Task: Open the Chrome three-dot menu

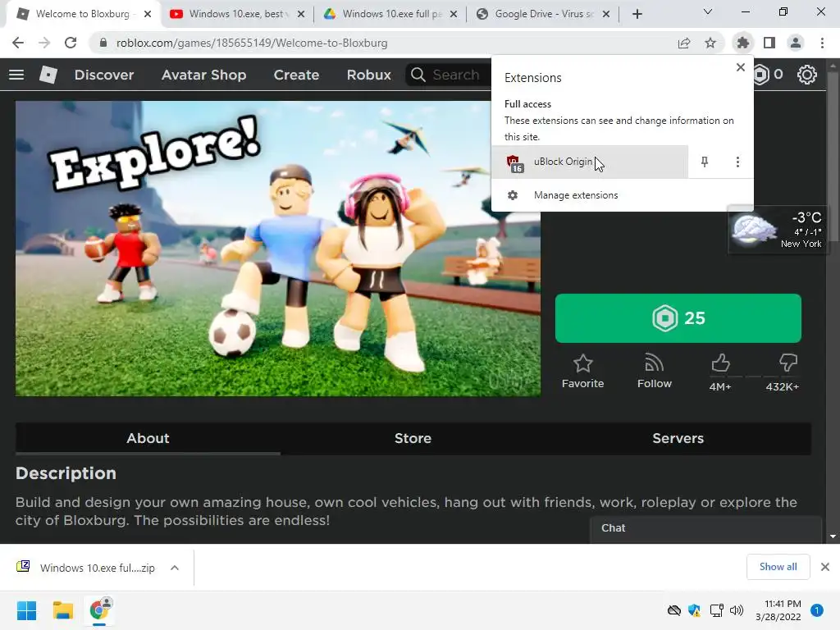Action: (x=822, y=43)
